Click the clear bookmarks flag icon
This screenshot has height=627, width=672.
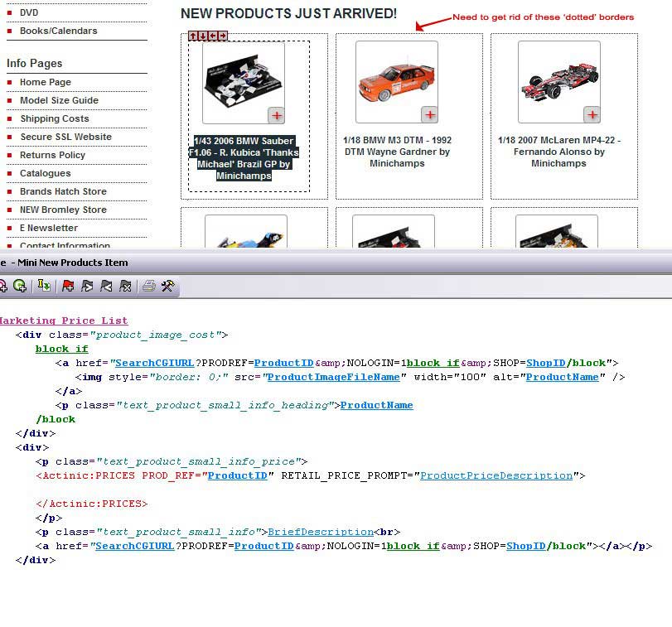(125, 286)
